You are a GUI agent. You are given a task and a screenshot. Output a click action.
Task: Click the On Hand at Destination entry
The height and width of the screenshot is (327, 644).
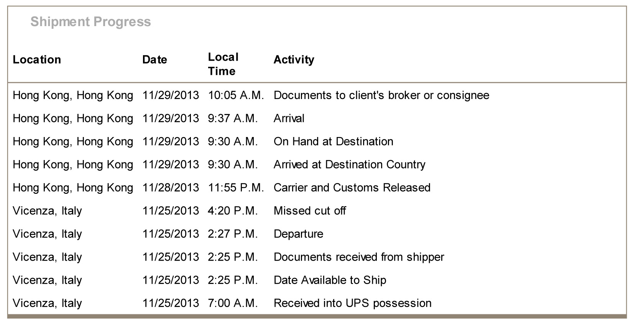click(x=333, y=142)
